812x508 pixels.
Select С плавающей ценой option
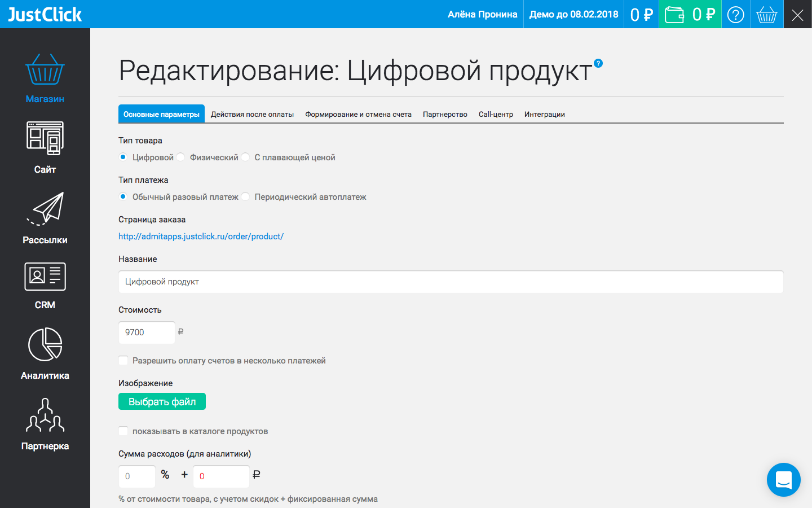[x=245, y=157]
